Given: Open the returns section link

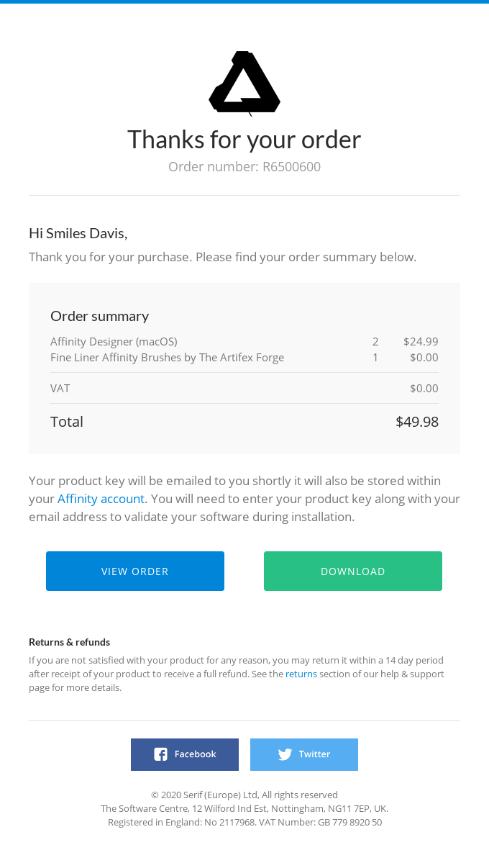Looking at the screenshot, I should pyautogui.click(x=301, y=674).
